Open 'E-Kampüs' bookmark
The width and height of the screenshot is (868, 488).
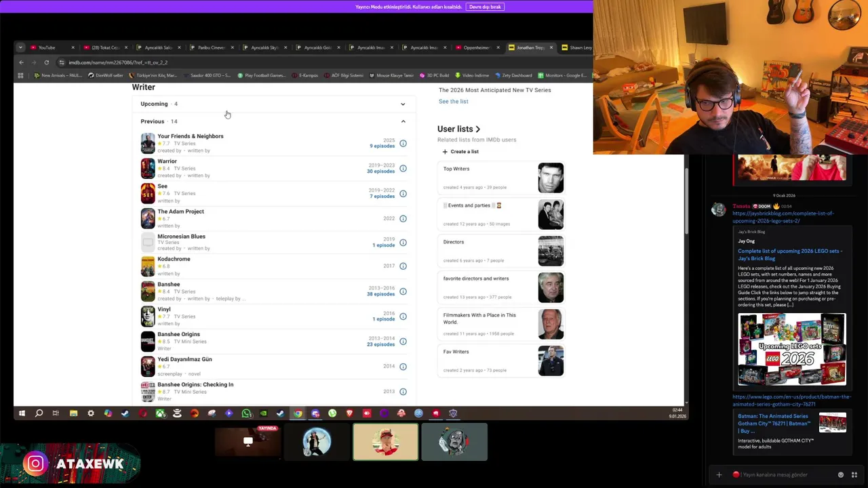(305, 75)
